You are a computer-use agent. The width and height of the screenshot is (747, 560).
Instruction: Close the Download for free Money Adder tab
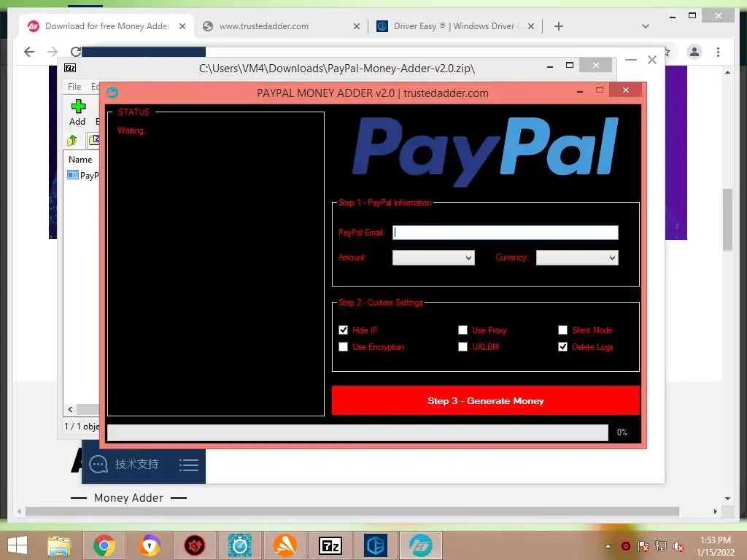click(x=182, y=26)
